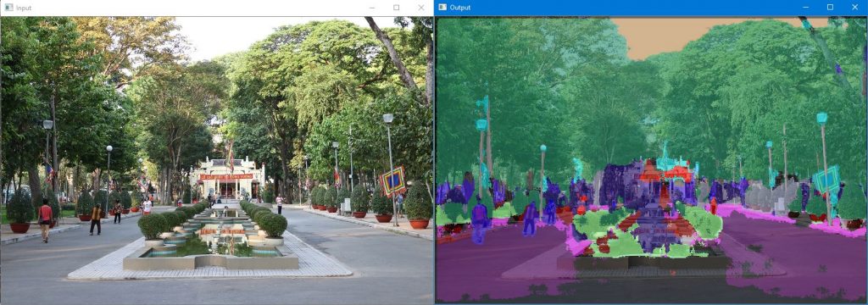Viewport: 868px width, 305px height.
Task: Click the Input window title text
Action: (x=24, y=8)
